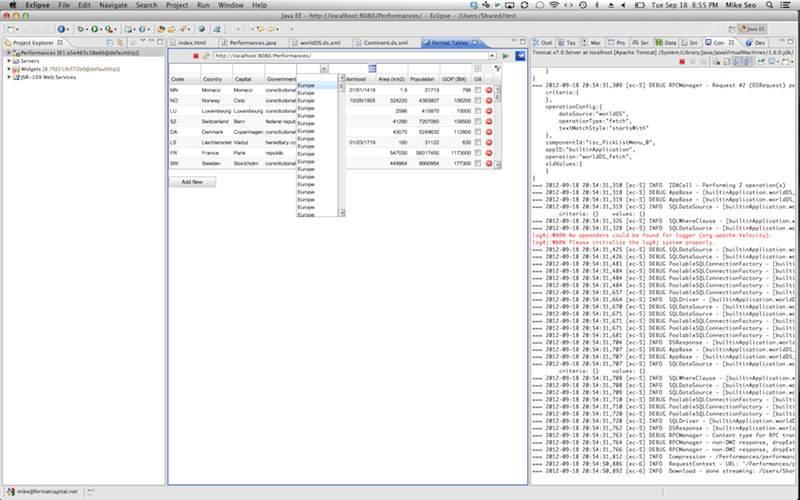800x500 pixels.
Task: Expand the Widgets project in Project Explorer
Action: (9, 69)
